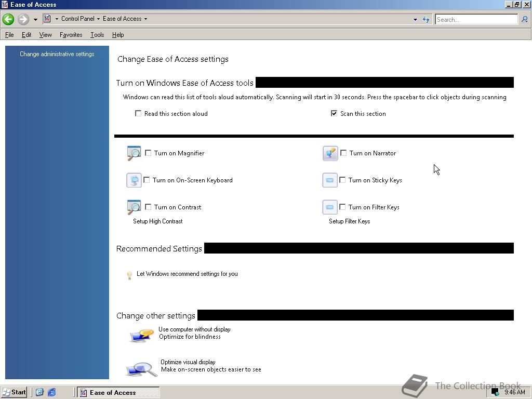Image resolution: width=532 pixels, height=399 pixels.
Task: Click the Narrator tool icon
Action: pyautogui.click(x=330, y=153)
